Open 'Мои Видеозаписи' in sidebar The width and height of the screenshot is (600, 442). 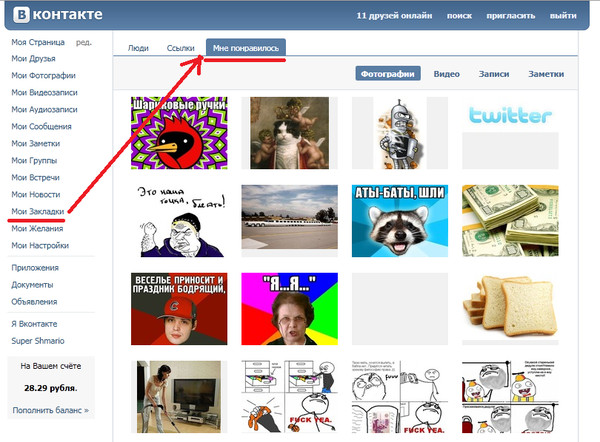click(x=44, y=92)
